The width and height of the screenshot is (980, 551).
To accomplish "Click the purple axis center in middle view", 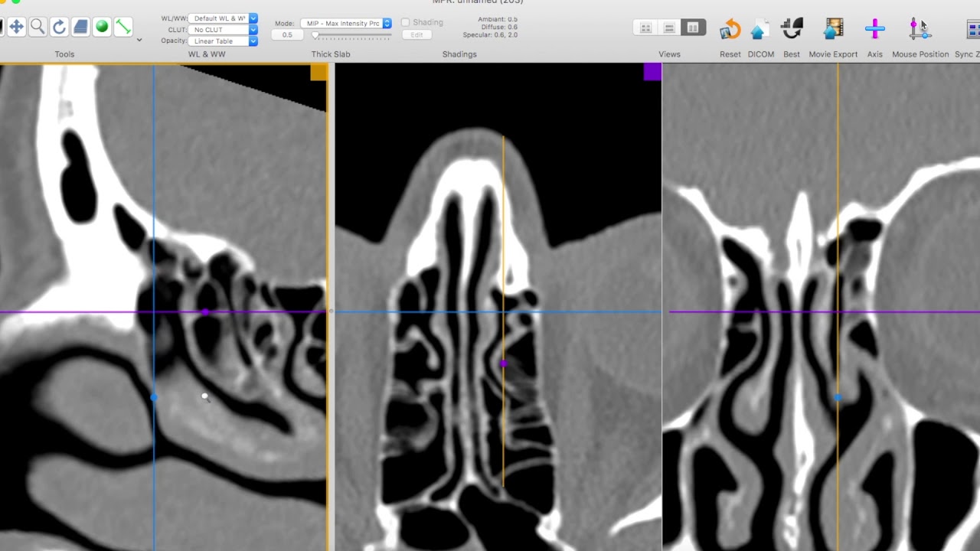I will [x=503, y=364].
